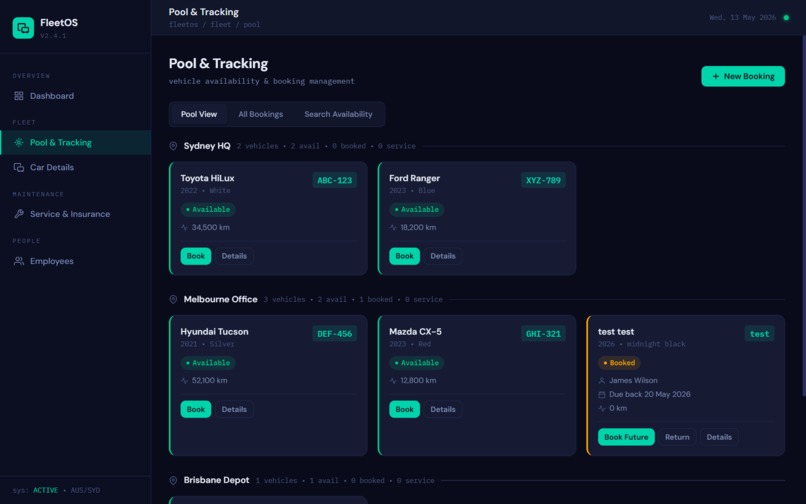The height and width of the screenshot is (504, 806).
Task: Click the Hyundai Tucson card title
Action: click(x=214, y=332)
